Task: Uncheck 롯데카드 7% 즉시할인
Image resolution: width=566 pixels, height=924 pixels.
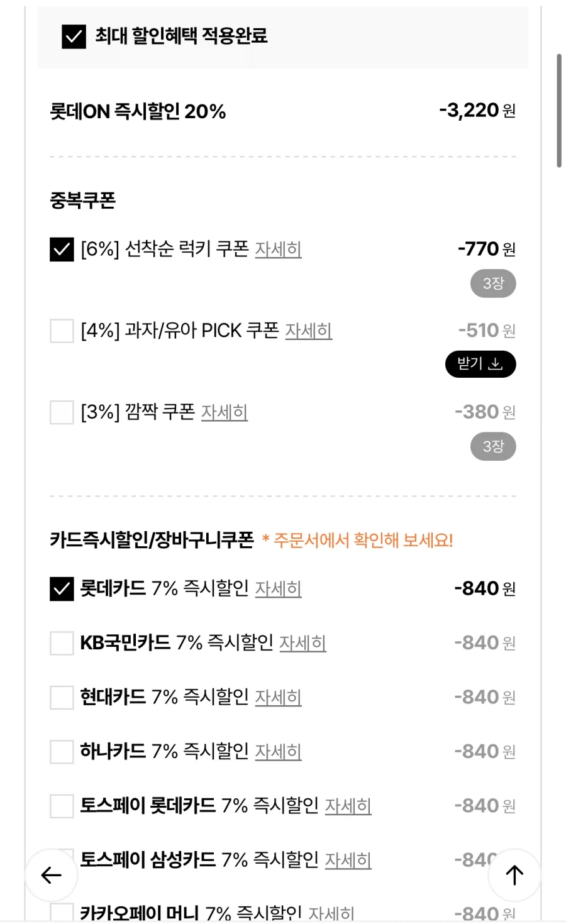Action: point(61,588)
